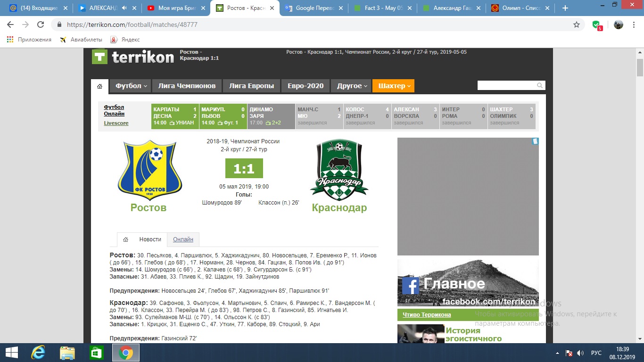Image resolution: width=644 pixels, height=362 pixels.
Task: Open the Евро-2020 menu item
Action: pyautogui.click(x=305, y=86)
